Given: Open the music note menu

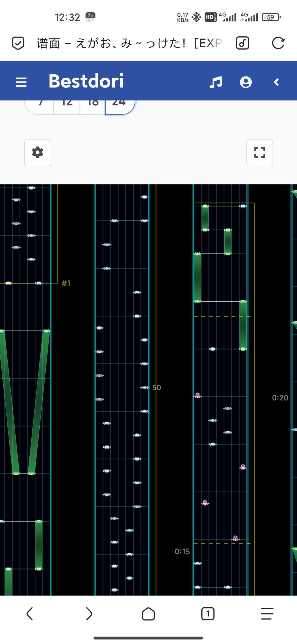Looking at the screenshot, I should click(216, 82).
